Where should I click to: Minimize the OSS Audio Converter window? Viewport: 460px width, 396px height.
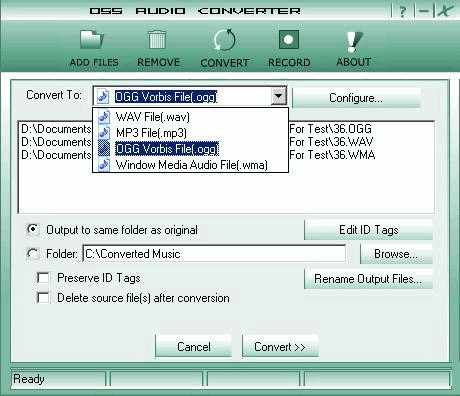[x=424, y=11]
